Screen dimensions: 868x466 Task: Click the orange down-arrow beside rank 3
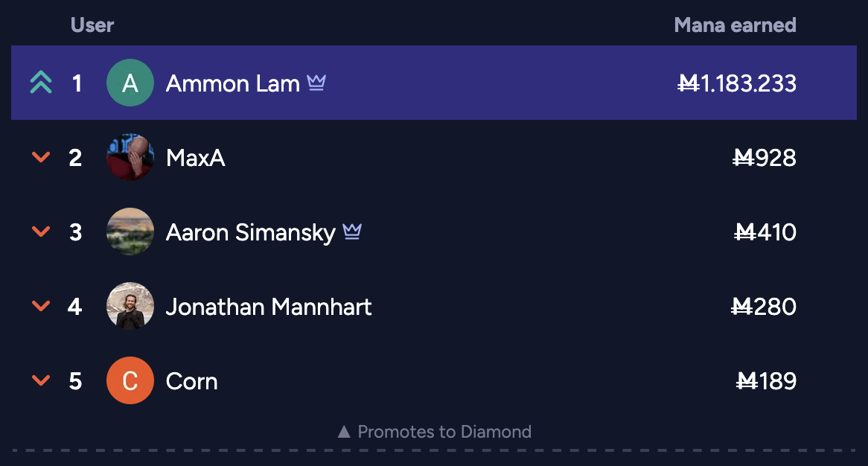(41, 232)
